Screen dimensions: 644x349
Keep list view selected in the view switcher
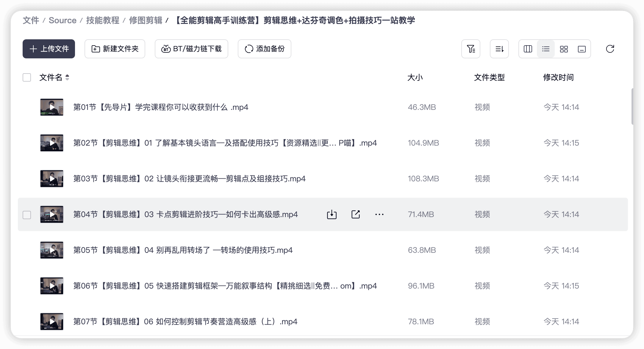click(545, 49)
